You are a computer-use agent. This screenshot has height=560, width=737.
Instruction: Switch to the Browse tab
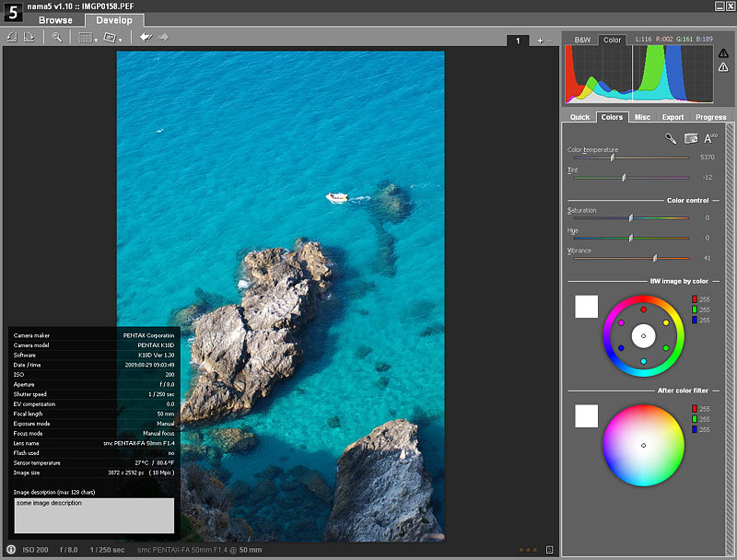55,20
